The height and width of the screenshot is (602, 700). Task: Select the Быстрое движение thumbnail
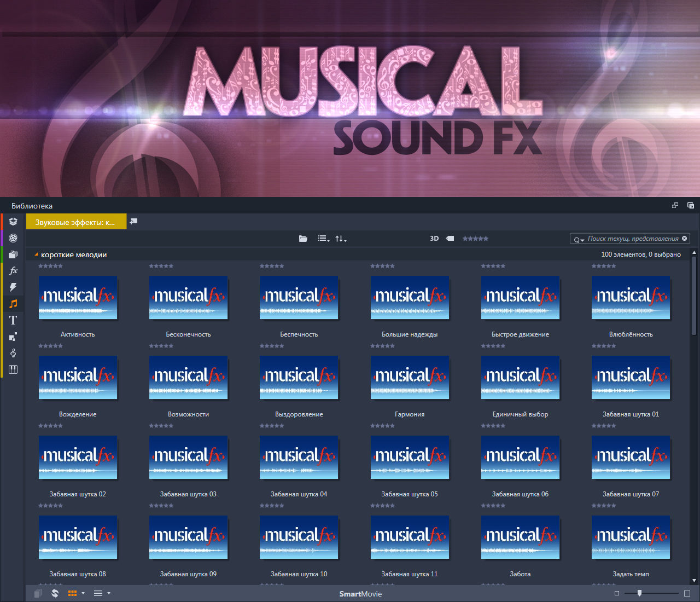tap(520, 297)
